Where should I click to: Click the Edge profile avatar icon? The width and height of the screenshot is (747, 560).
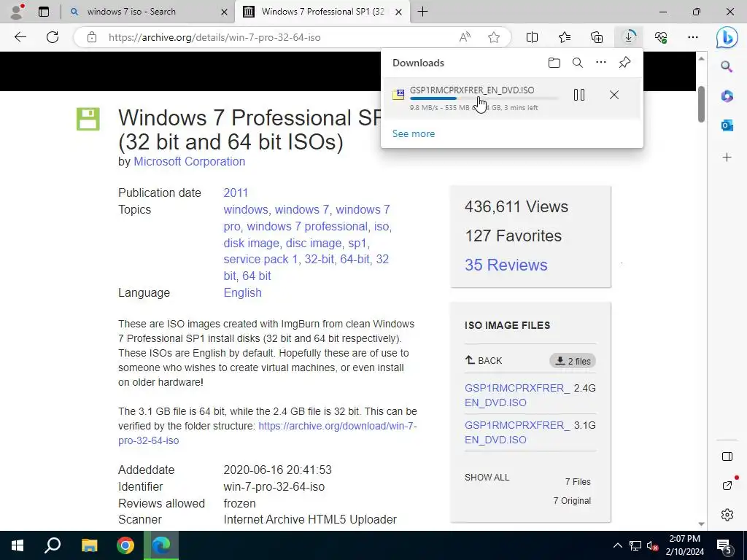click(x=18, y=12)
